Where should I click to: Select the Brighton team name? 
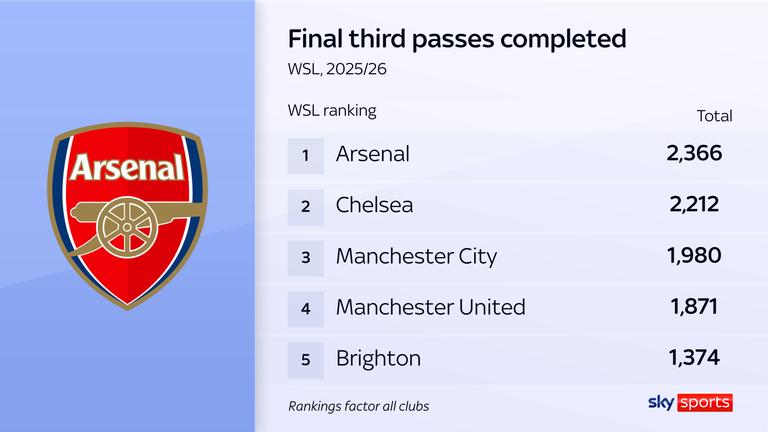pyautogui.click(x=378, y=358)
